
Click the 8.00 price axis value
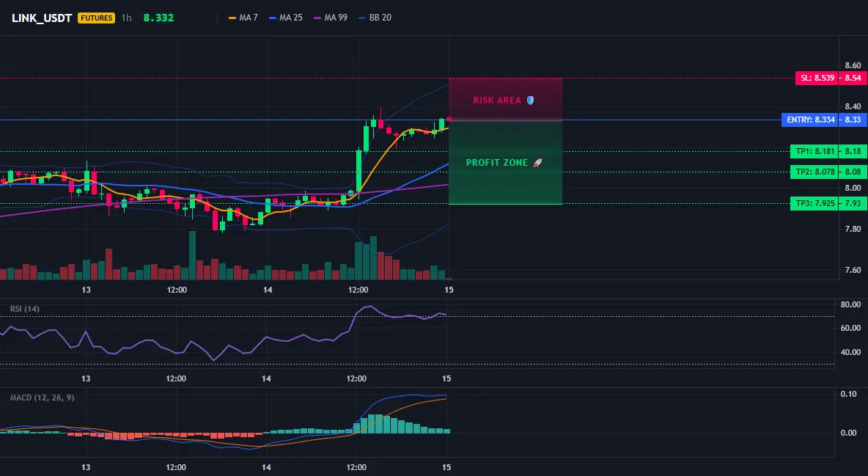(x=853, y=188)
